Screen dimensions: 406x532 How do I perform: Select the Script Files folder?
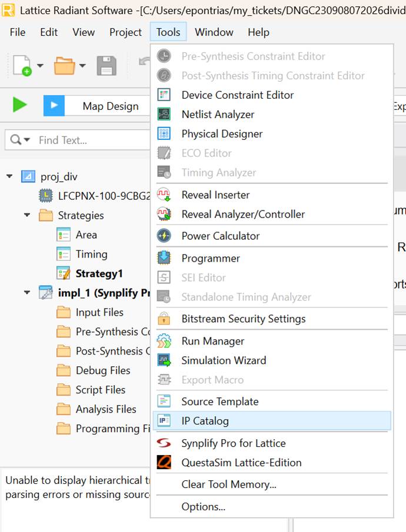click(x=101, y=389)
